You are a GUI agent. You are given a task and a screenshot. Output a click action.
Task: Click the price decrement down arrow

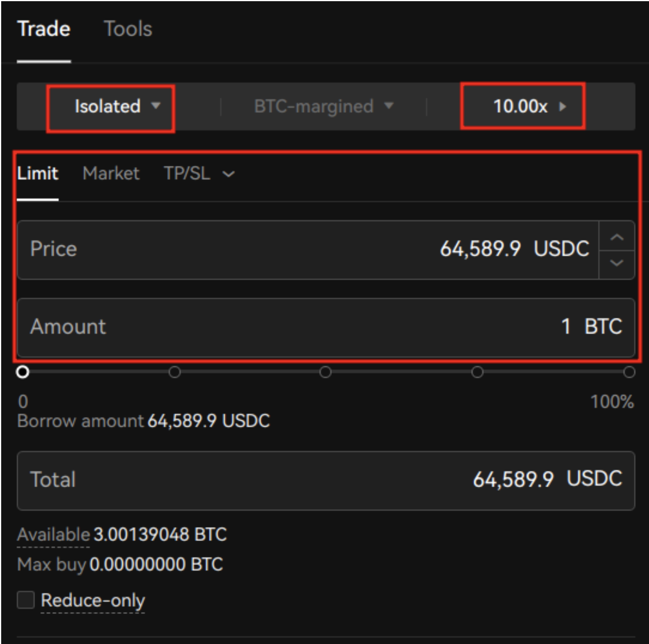(x=616, y=264)
